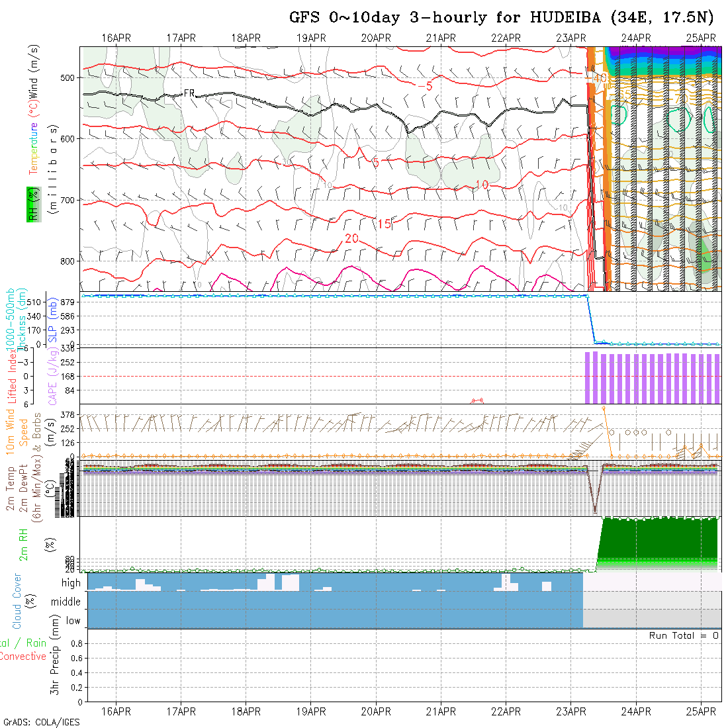Click 20APR label on the bottom date axis
The height and width of the screenshot is (728, 728).
[x=376, y=711]
